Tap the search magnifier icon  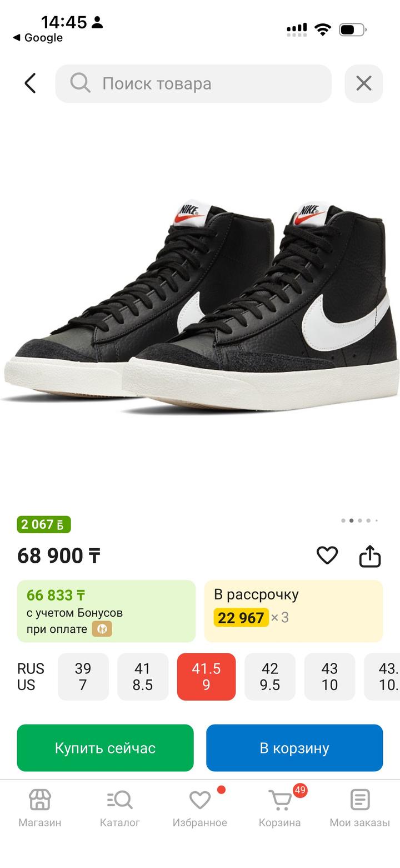point(80,83)
